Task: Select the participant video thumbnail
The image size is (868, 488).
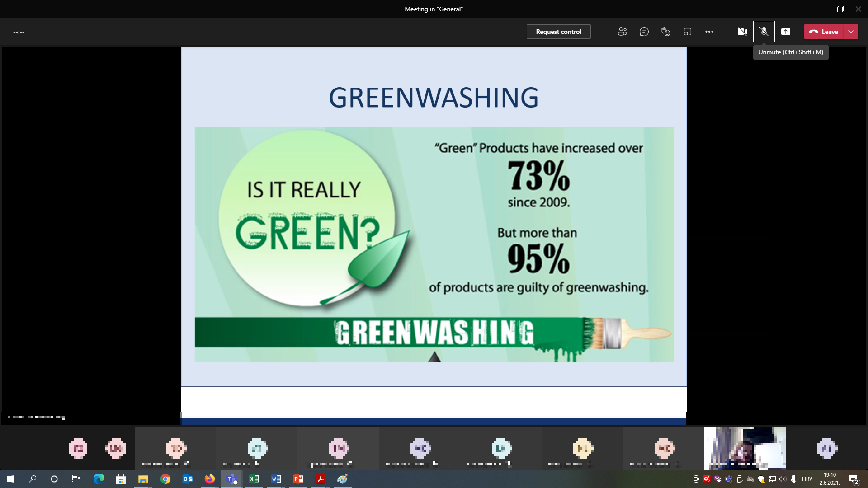Action: (x=745, y=448)
